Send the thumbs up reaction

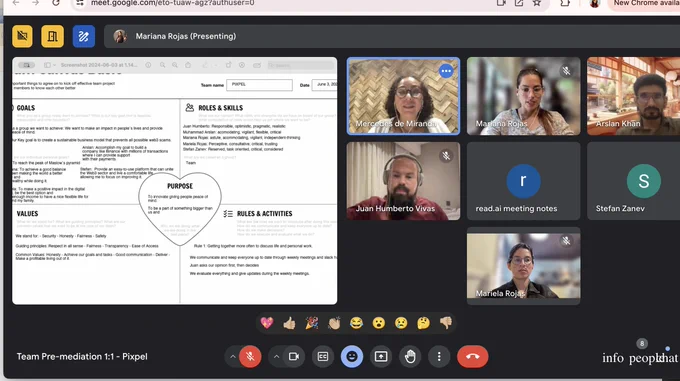pos(289,323)
